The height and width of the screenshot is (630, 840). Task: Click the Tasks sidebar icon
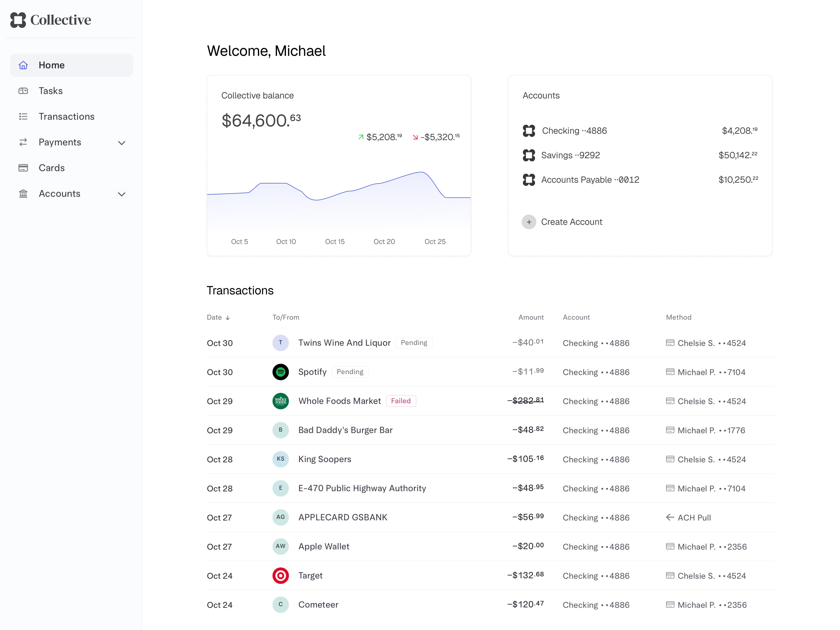click(23, 91)
